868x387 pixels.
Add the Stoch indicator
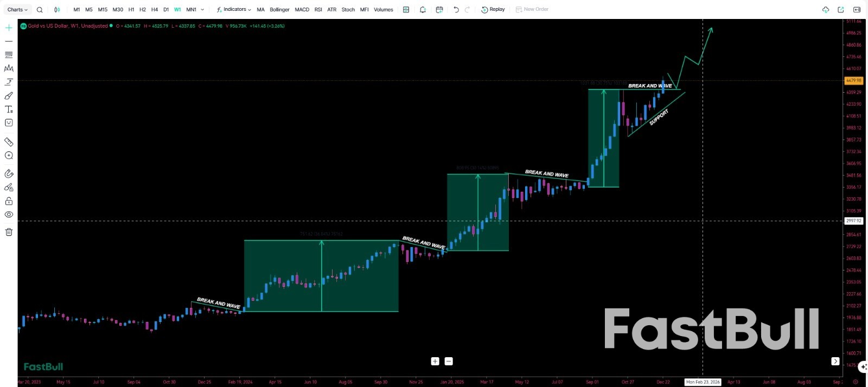coord(348,9)
